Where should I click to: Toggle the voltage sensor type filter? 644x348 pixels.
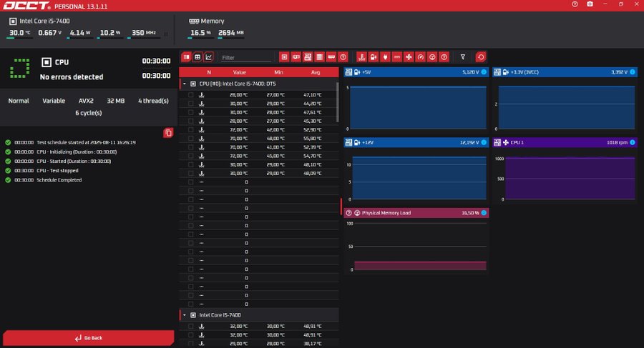point(374,57)
